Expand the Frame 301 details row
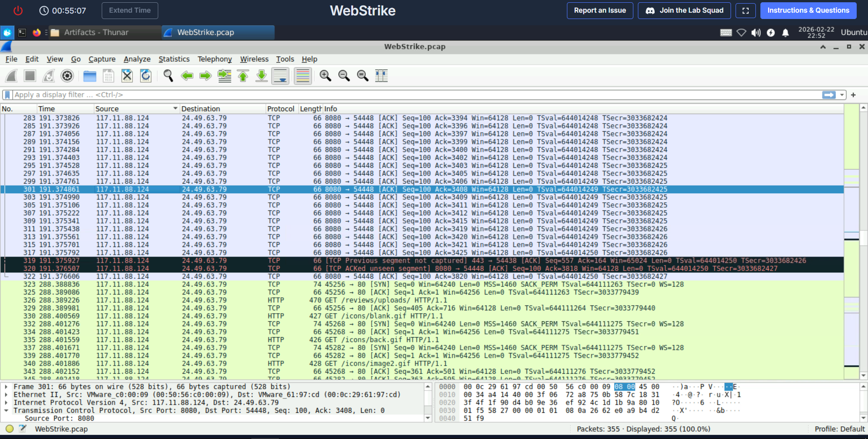 click(6, 387)
